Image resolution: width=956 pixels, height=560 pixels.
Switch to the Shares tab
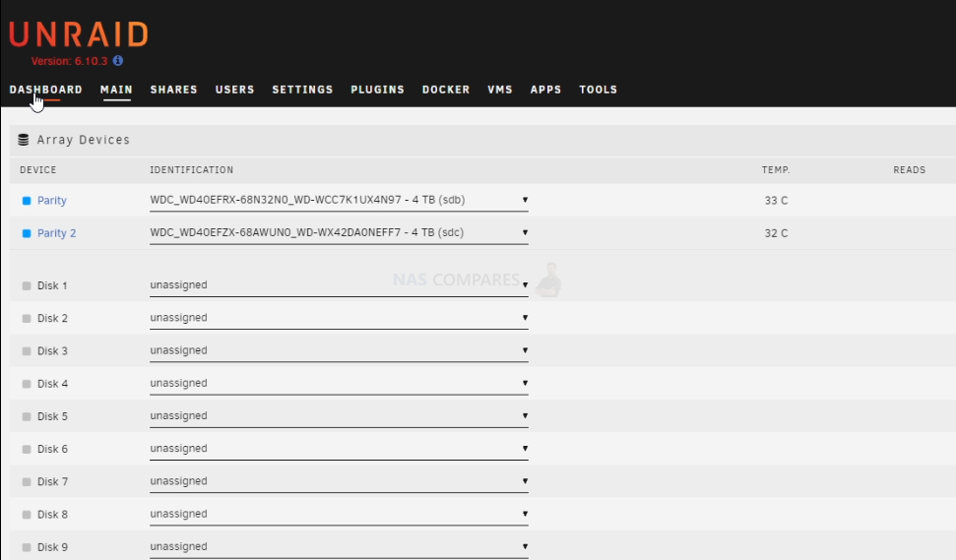click(x=173, y=90)
